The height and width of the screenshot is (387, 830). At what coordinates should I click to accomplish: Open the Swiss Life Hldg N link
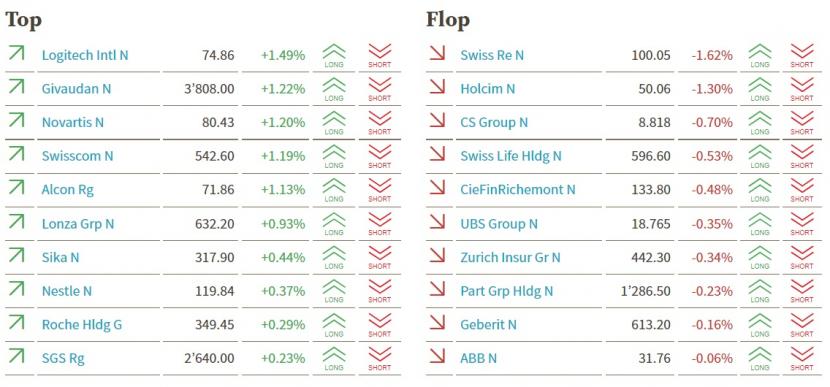(511, 156)
